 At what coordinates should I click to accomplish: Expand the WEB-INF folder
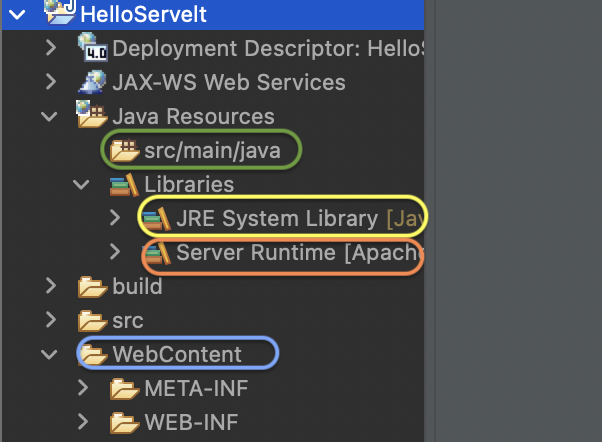coord(83,421)
